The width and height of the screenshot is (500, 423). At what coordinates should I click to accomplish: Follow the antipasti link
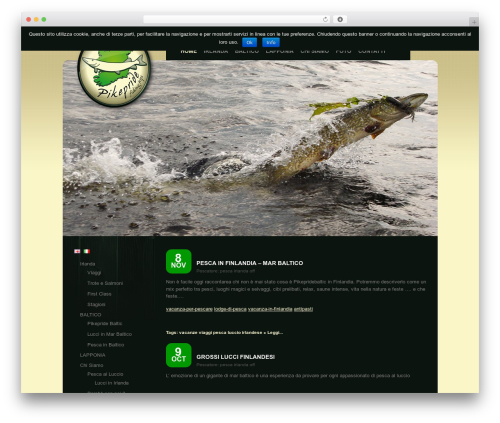(303, 309)
